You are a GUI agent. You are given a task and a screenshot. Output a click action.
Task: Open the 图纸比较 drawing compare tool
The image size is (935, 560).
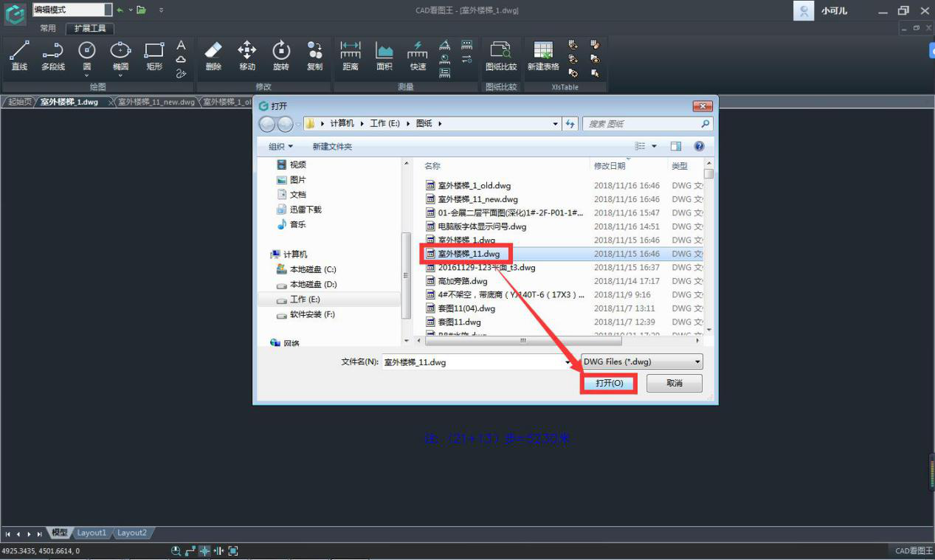[x=501, y=56]
